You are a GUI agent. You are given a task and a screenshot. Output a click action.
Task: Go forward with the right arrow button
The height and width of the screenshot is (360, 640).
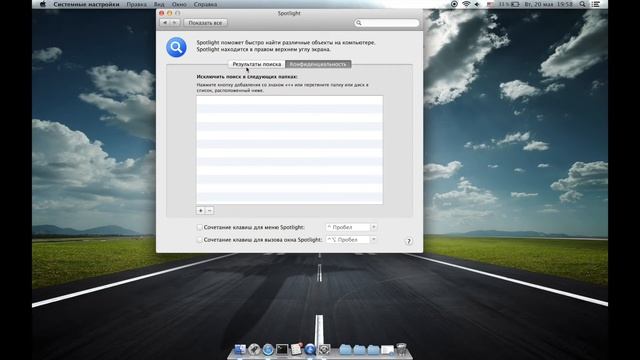coord(175,23)
